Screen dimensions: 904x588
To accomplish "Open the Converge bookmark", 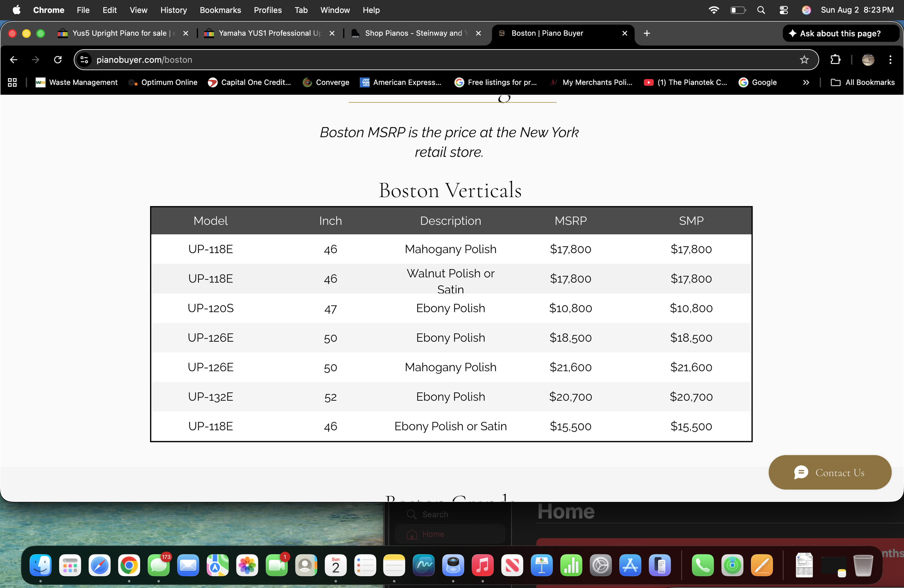I will point(326,82).
